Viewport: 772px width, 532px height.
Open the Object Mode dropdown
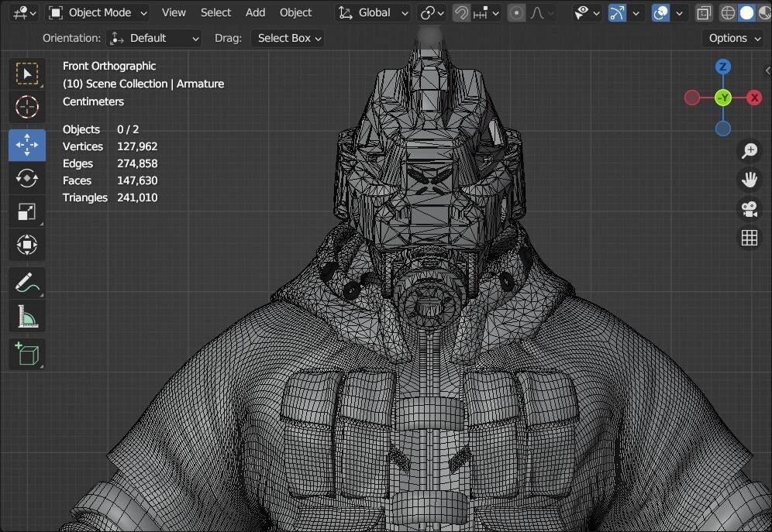click(98, 13)
